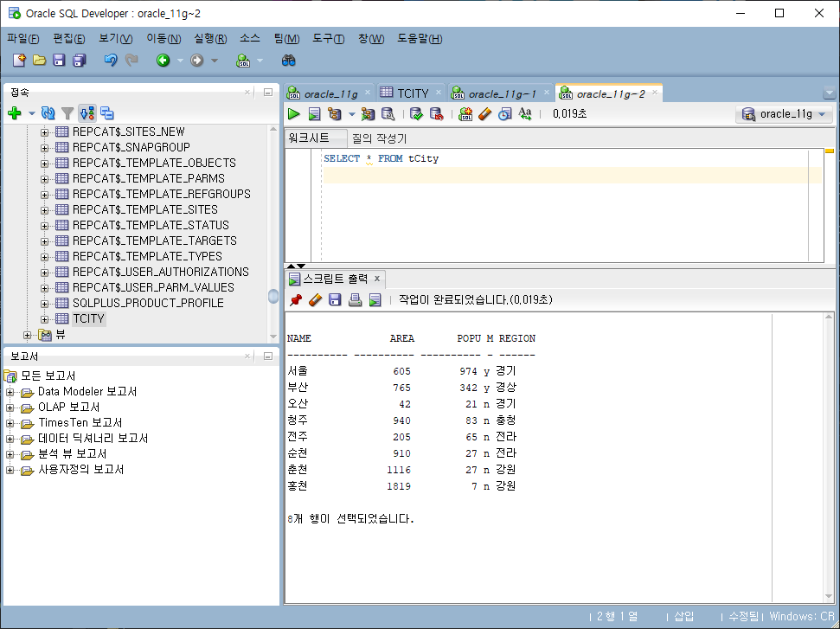The height and width of the screenshot is (629, 840).
Task: Click the Rollback icon
Action: (437, 113)
